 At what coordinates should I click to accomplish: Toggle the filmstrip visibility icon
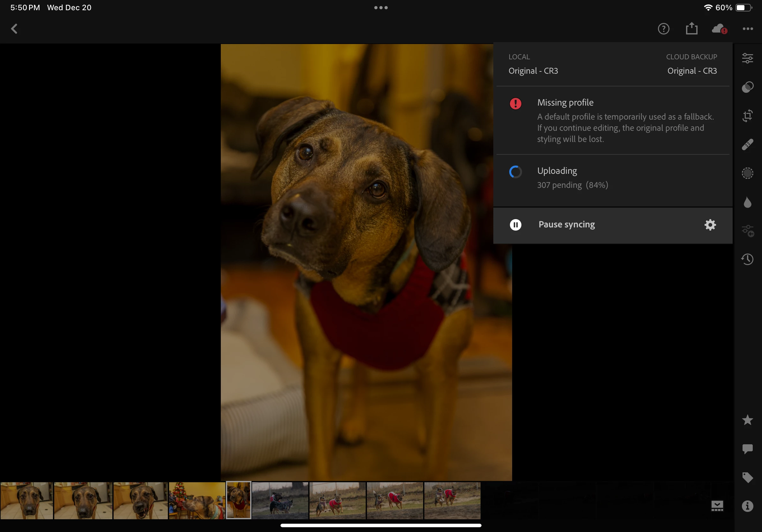pyautogui.click(x=717, y=506)
